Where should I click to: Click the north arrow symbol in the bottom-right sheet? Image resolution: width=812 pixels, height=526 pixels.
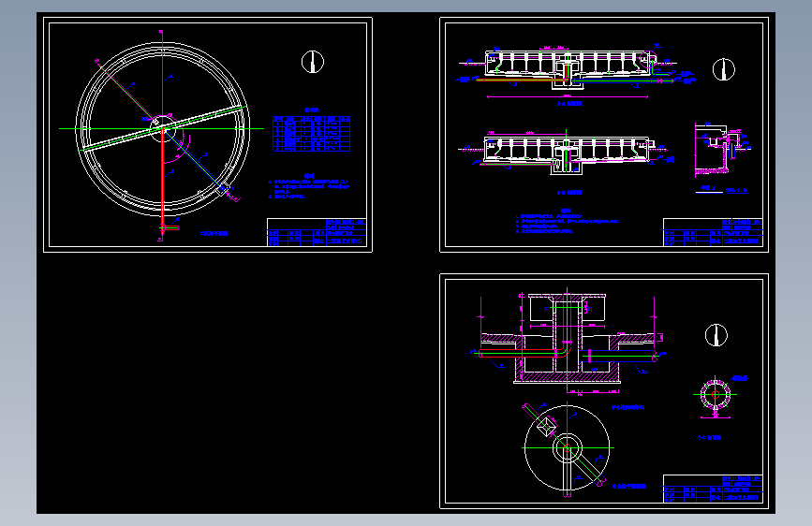(716, 335)
